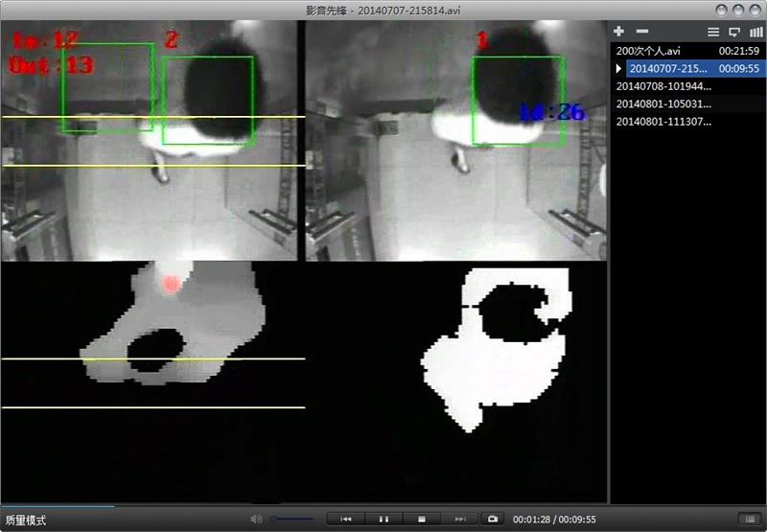The width and height of the screenshot is (767, 532).
Task: Click the bars icon in playlist header
Action: click(x=755, y=32)
